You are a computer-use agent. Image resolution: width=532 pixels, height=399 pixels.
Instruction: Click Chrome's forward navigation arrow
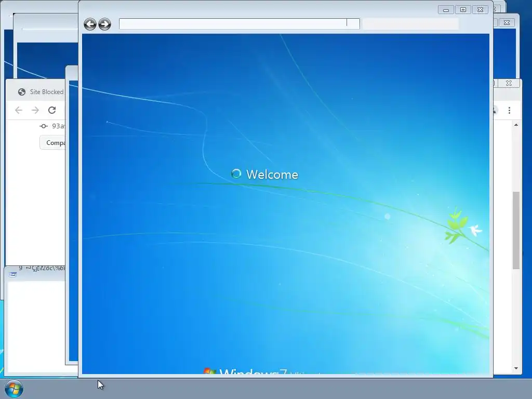(x=35, y=110)
